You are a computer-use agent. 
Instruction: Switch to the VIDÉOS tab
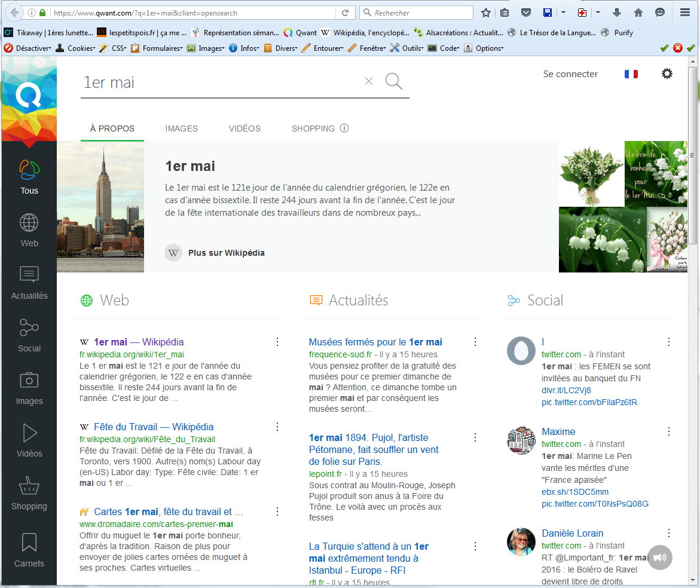click(244, 128)
